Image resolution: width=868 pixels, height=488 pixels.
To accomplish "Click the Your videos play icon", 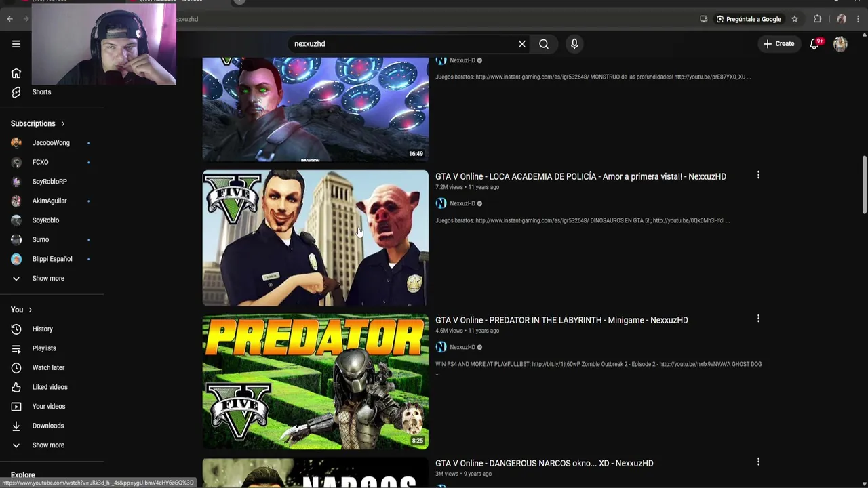I will 16,407.
